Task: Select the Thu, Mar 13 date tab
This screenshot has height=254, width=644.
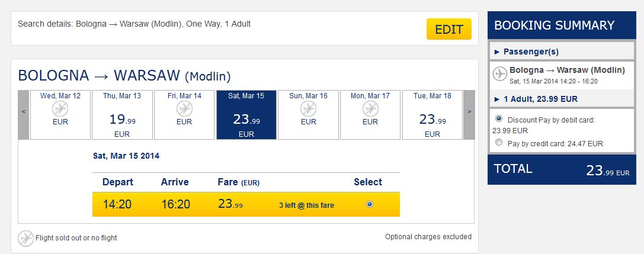Action: point(122,115)
